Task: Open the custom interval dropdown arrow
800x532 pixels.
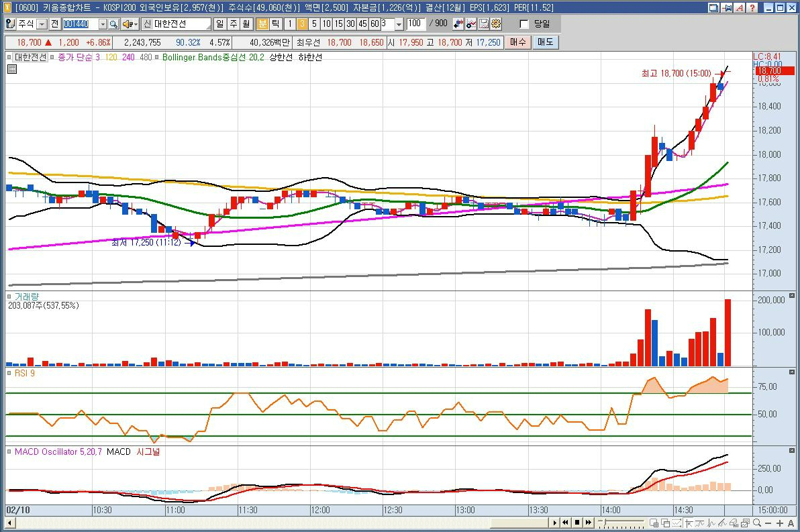Action: [399, 24]
